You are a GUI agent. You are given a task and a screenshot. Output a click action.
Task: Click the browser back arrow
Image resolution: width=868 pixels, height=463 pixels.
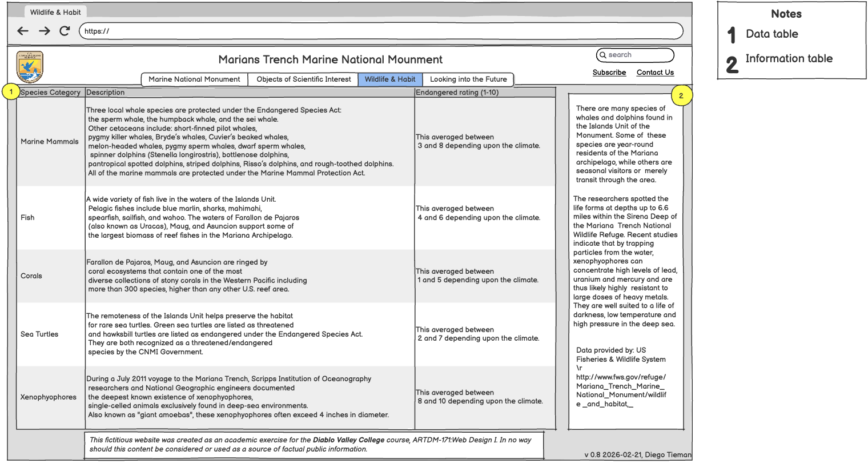(x=23, y=31)
